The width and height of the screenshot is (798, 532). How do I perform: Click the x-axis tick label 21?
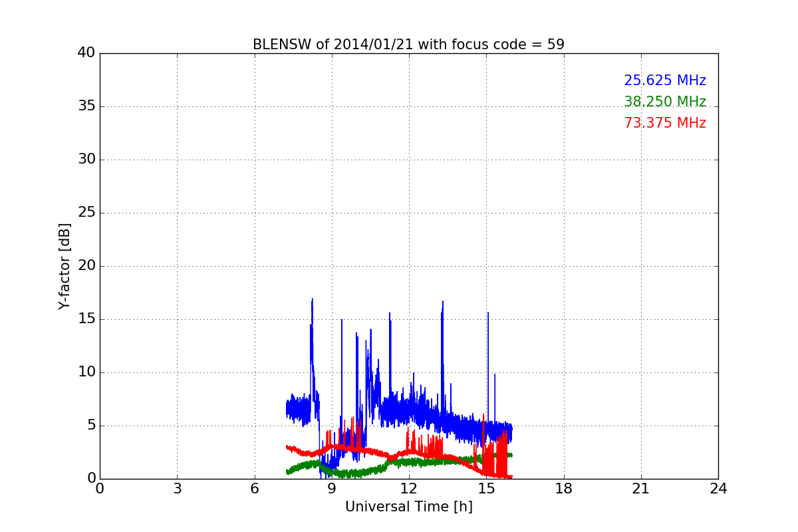click(x=641, y=489)
